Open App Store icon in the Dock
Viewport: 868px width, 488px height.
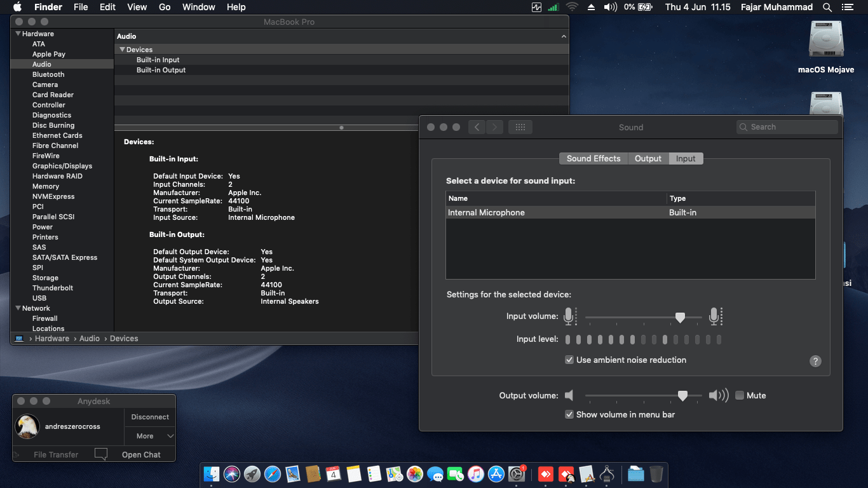pyautogui.click(x=496, y=474)
